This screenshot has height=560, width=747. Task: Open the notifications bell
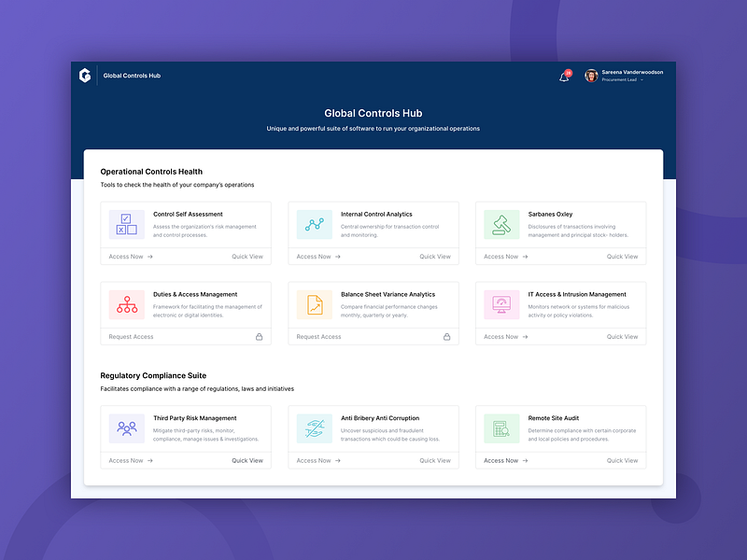coord(564,77)
